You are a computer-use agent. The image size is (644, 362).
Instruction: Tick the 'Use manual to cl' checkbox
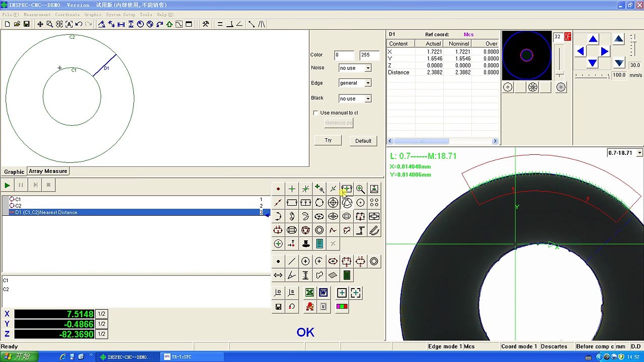(315, 113)
